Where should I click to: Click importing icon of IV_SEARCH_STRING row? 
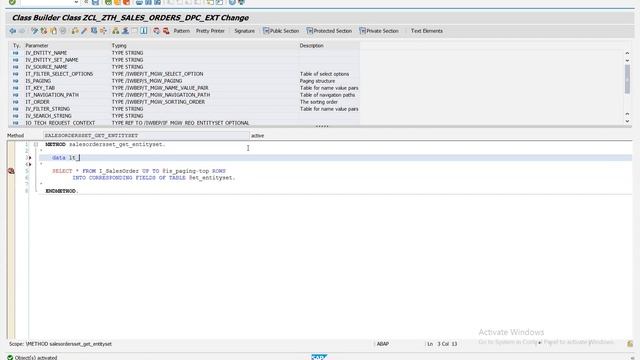coord(16,116)
